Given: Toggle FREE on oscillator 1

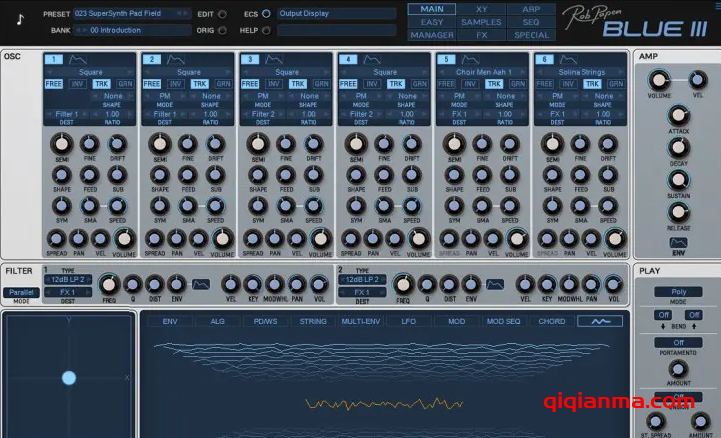Looking at the screenshot, I should (x=54, y=84).
